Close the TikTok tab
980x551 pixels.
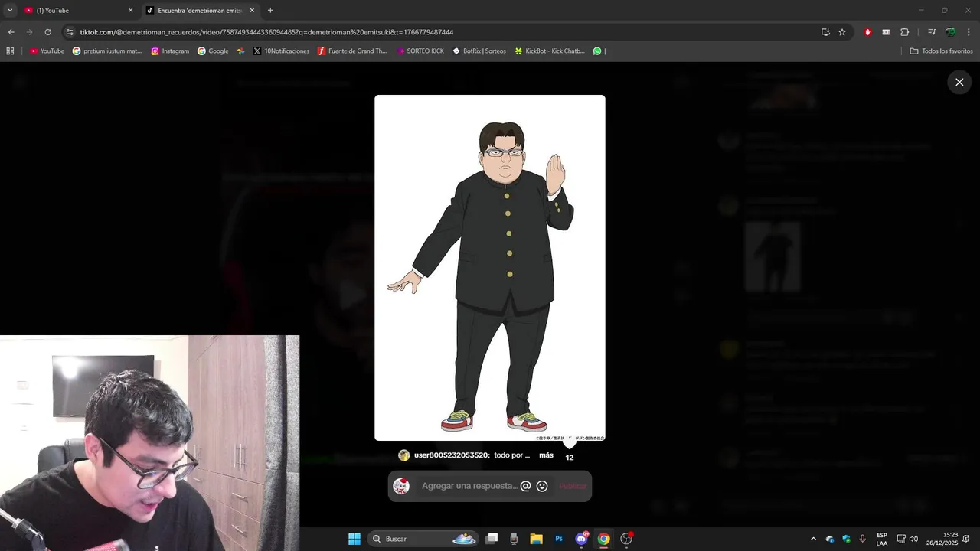point(252,11)
